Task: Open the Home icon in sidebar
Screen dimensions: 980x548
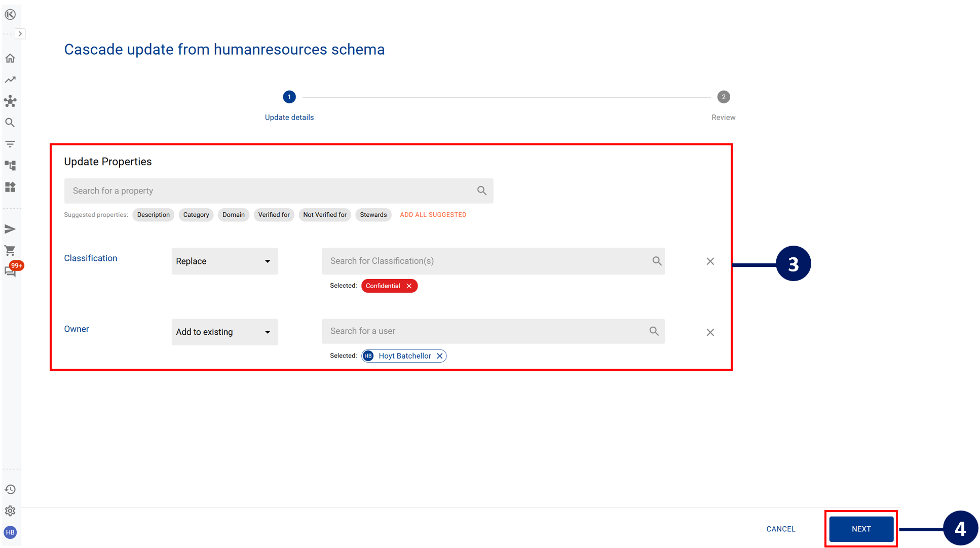Action: (x=10, y=58)
